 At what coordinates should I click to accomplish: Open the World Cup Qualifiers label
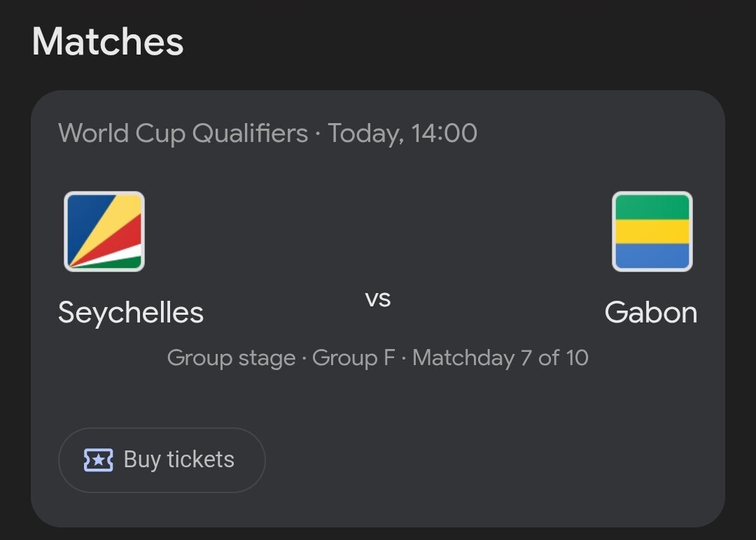pos(183,134)
